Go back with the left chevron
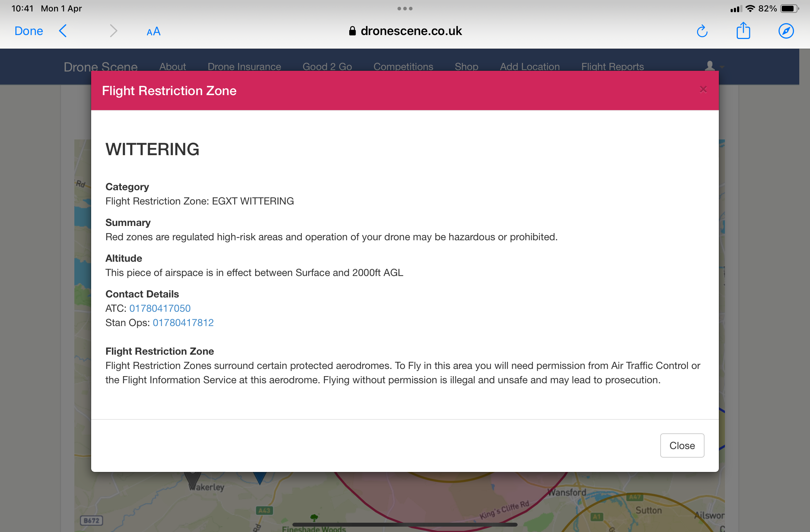The width and height of the screenshot is (810, 532). 63,31
